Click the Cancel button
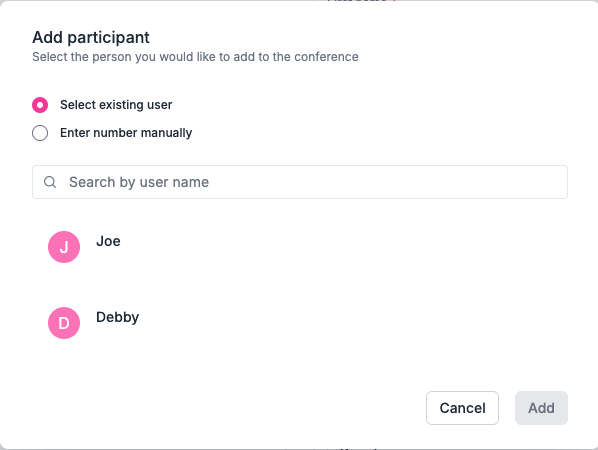This screenshot has height=450, width=598. tap(462, 408)
